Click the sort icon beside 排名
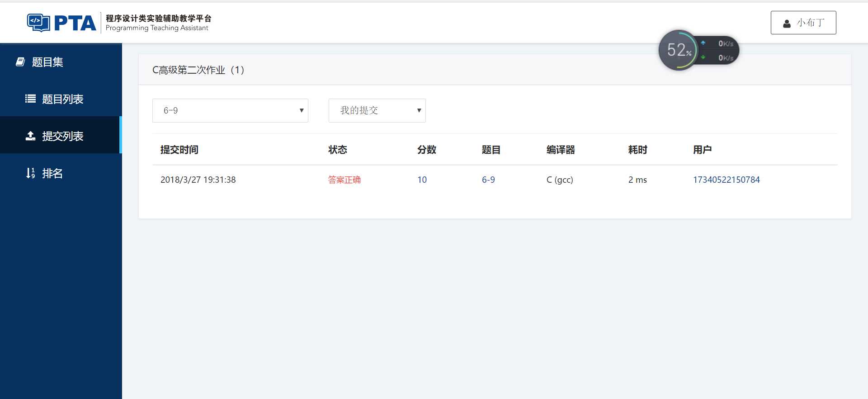 pyautogui.click(x=30, y=173)
